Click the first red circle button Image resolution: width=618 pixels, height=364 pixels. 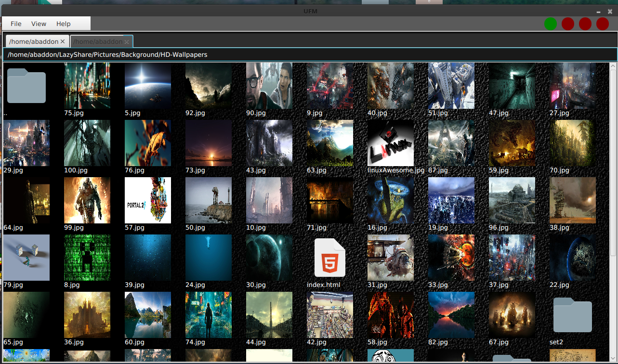pos(567,24)
